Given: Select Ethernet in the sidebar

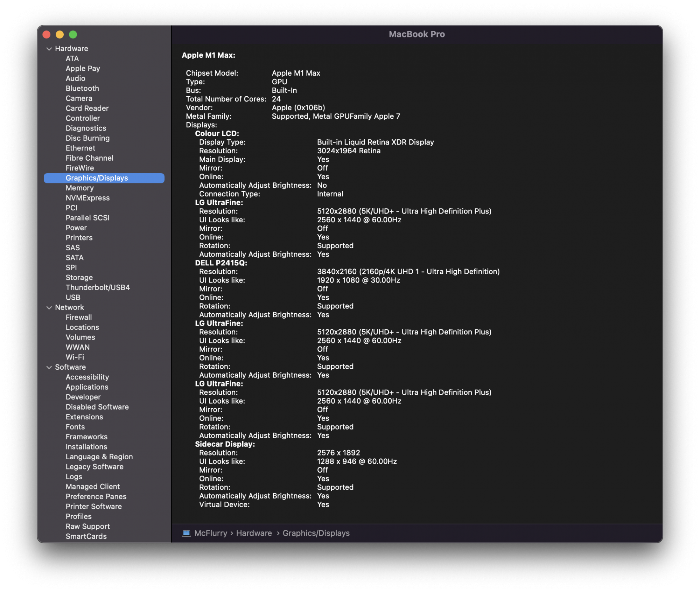Looking at the screenshot, I should 80,148.
